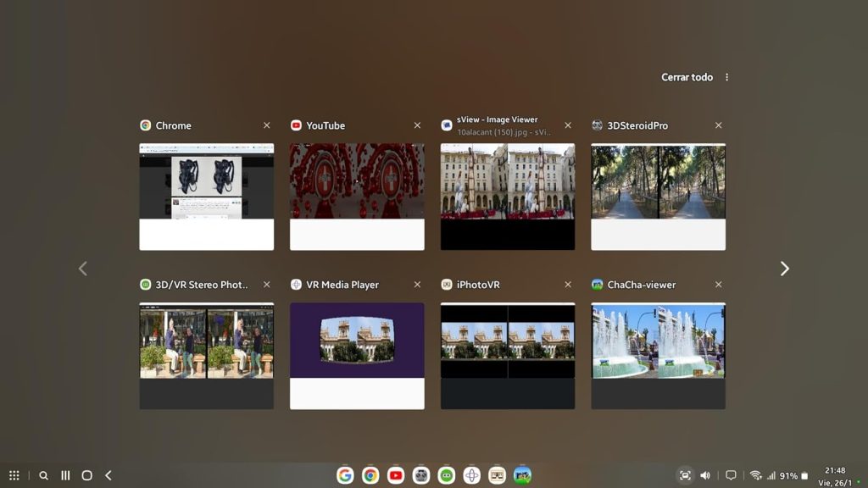
Task: Click the mobile signal strength icon
Action: [x=771, y=475]
